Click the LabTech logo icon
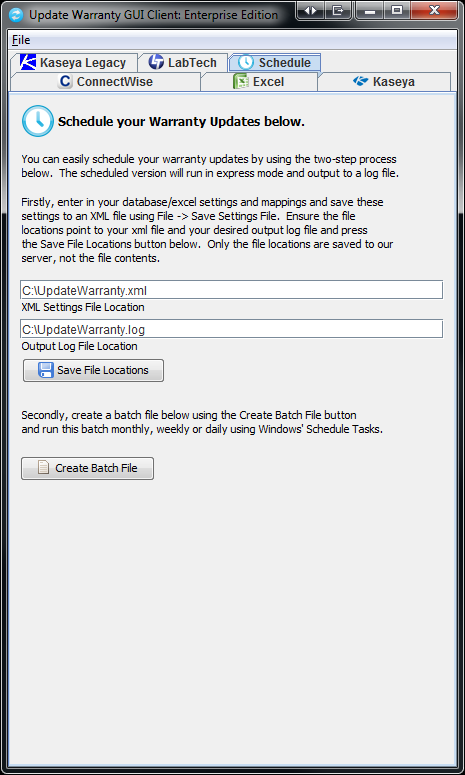Viewport: 465px width, 775px height. pos(156,62)
